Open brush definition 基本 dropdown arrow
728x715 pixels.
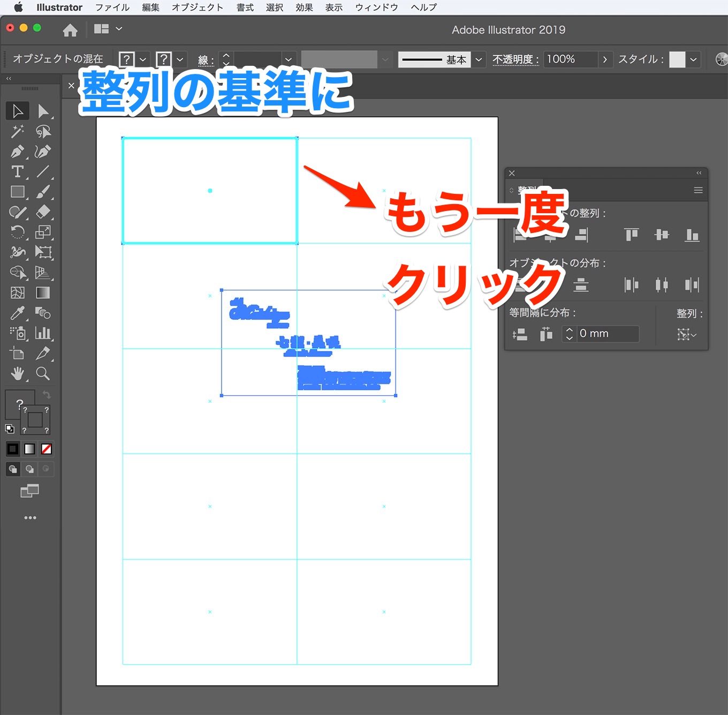(x=479, y=59)
